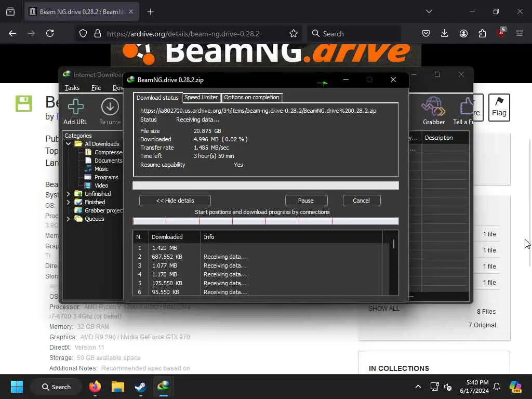
Task: Open the Extensions puzzle-piece icon
Action: point(482,33)
